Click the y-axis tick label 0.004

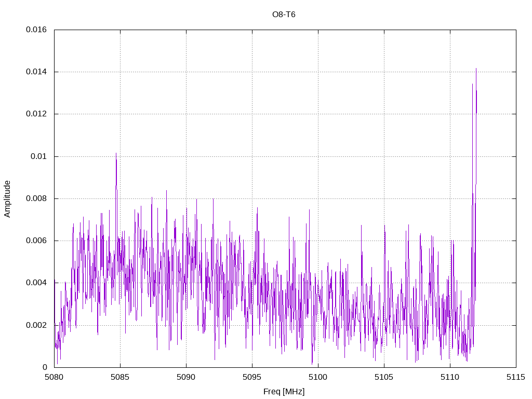(36, 283)
